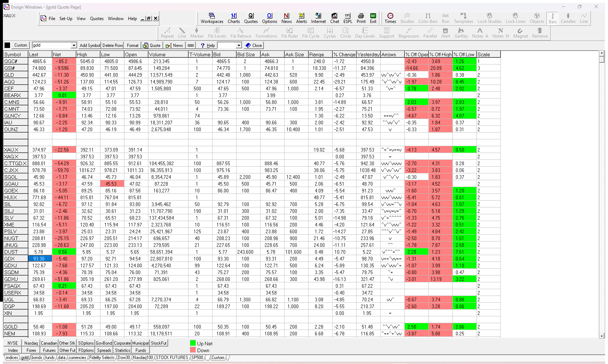Click the black color swatch beside Custom
608x364 pixels.
(7, 45)
